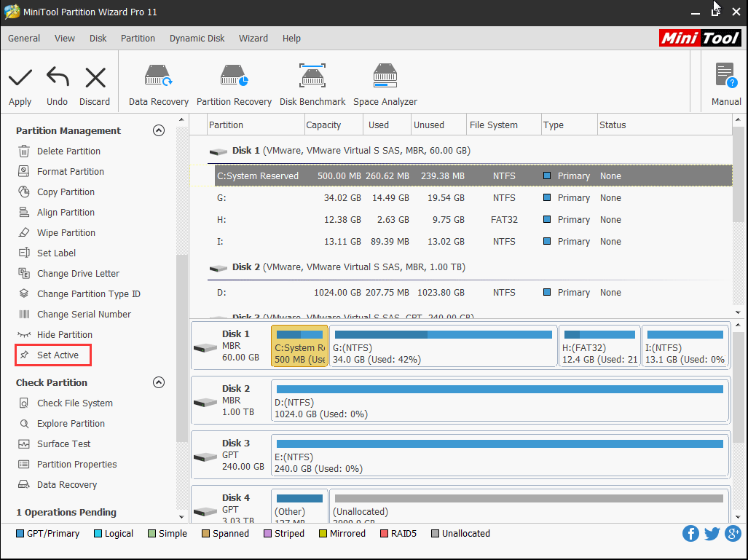The height and width of the screenshot is (560, 748).
Task: Open the Facebook share icon
Action: click(x=690, y=533)
